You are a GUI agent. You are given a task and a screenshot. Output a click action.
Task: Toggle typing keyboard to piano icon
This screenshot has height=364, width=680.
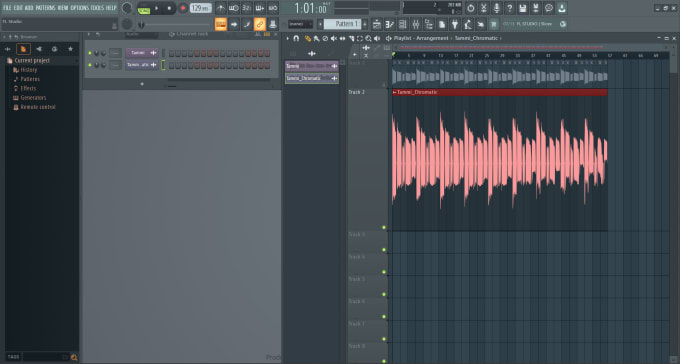[221, 24]
